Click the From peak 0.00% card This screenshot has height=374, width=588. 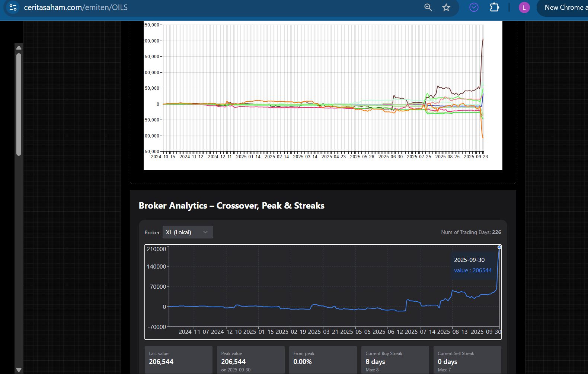(323, 360)
